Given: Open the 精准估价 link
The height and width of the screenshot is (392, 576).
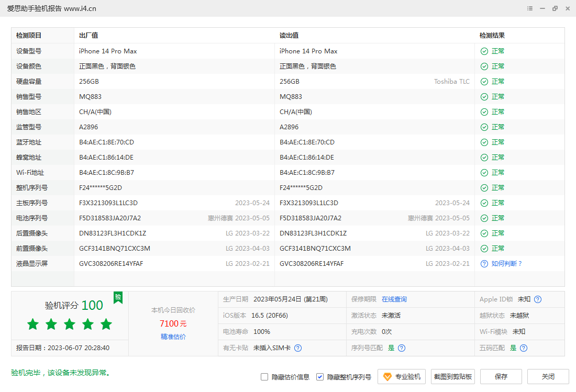Looking at the screenshot, I should tap(173, 337).
